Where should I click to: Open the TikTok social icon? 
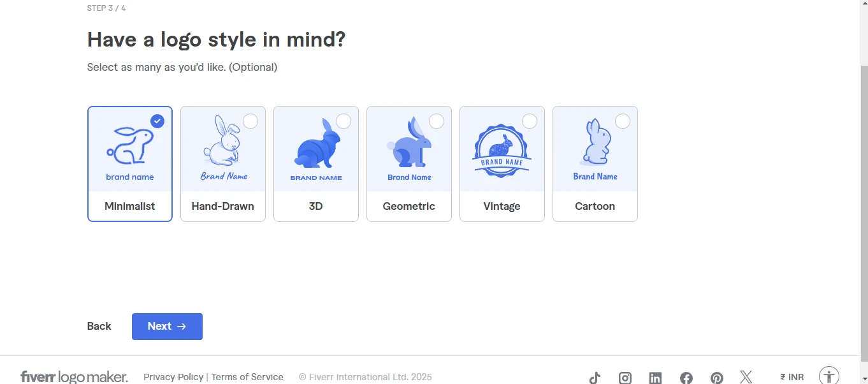click(x=595, y=378)
